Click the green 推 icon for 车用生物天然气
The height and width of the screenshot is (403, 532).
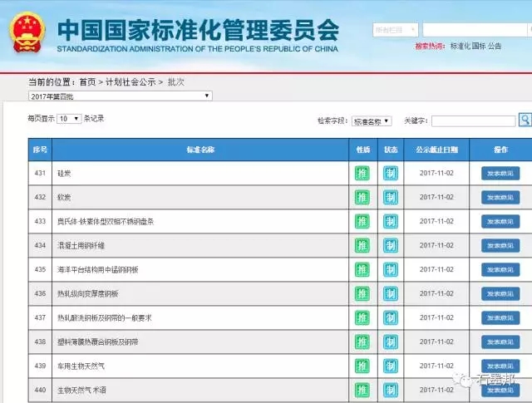pos(362,366)
